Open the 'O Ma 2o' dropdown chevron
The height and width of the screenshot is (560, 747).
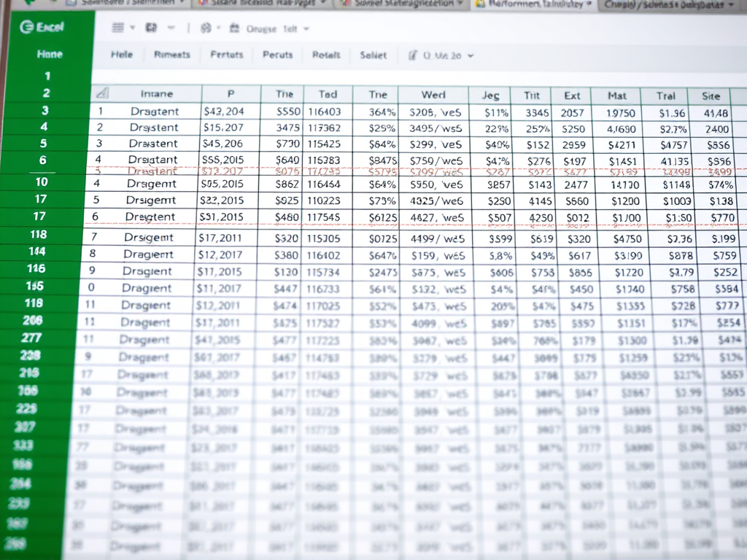pos(471,55)
